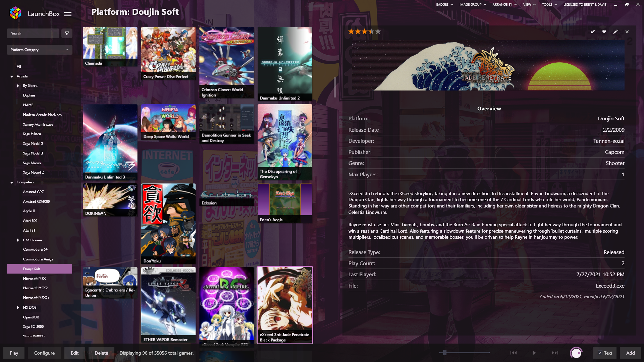Select the Eclosion game box
Screen dimensions: 644x362
(226, 195)
